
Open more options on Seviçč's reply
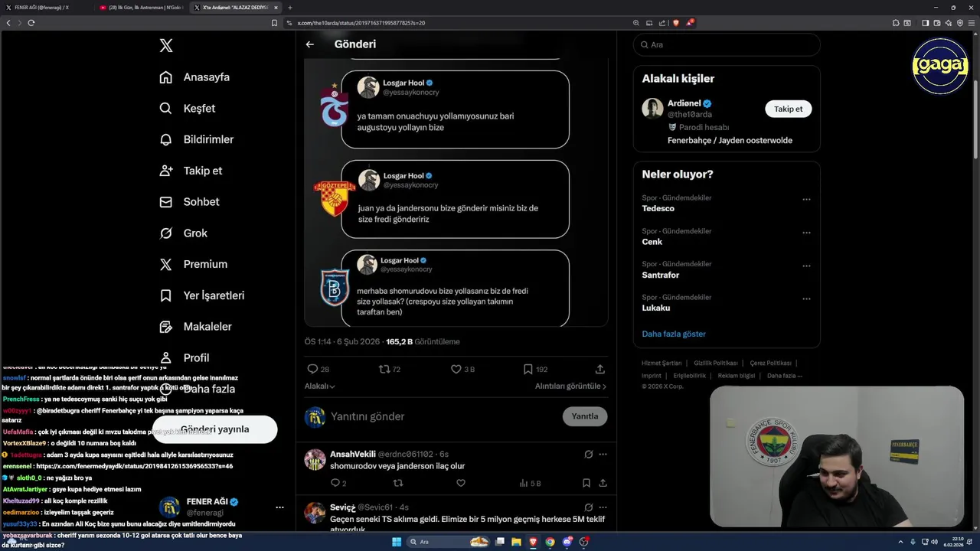pos(603,507)
